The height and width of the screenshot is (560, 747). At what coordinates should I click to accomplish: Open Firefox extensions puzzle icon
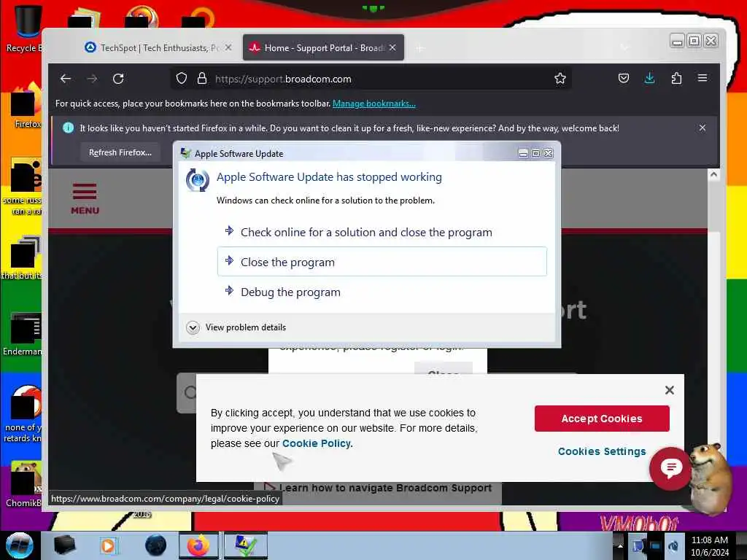[x=676, y=78]
